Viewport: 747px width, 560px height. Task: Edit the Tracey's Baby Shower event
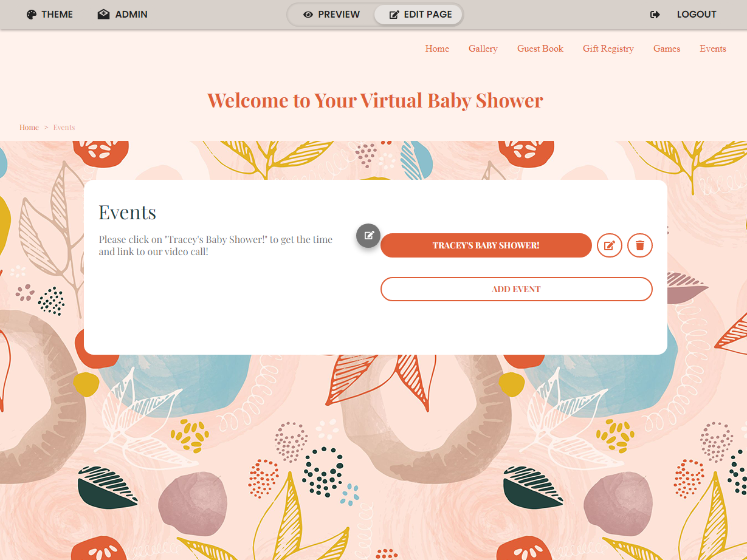point(610,245)
